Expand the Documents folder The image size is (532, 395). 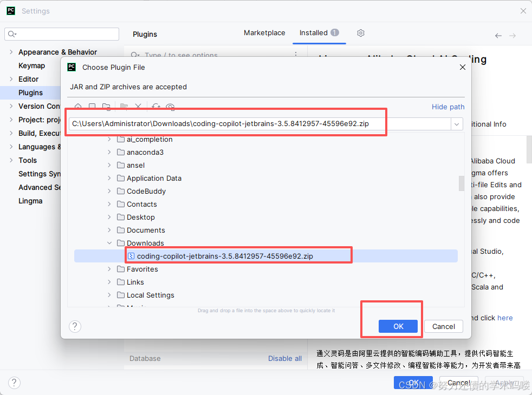pyautogui.click(x=109, y=229)
